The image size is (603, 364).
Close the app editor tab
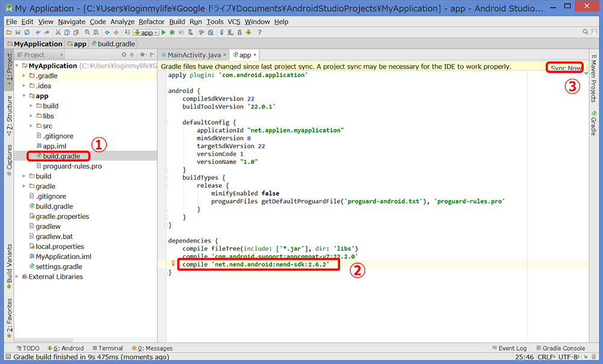tap(254, 55)
